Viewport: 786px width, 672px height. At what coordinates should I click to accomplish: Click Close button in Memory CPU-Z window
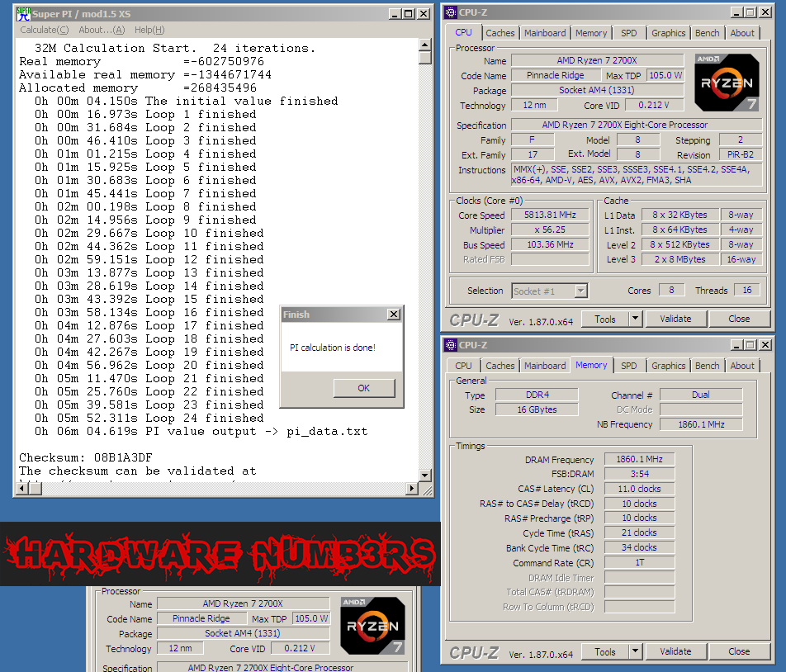point(739,652)
